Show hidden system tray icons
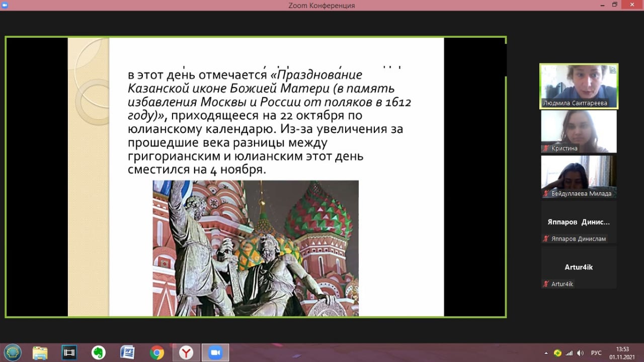 click(x=546, y=353)
